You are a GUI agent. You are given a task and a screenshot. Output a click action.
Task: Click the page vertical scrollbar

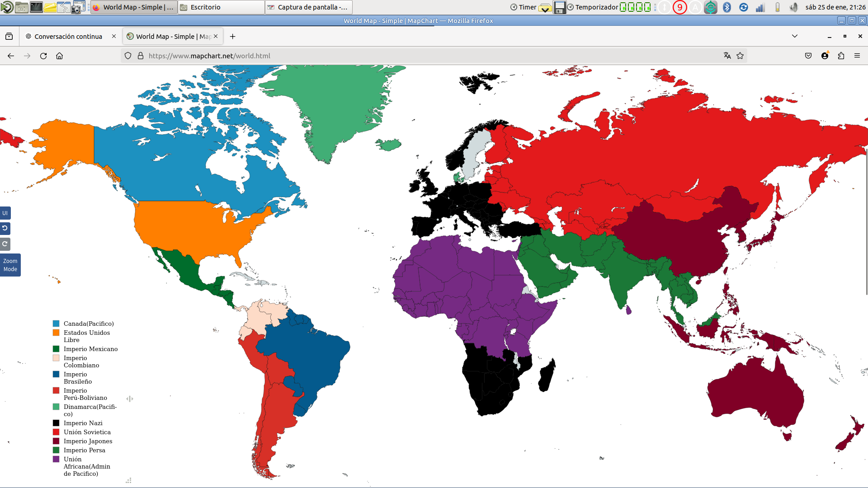[x=866, y=221]
